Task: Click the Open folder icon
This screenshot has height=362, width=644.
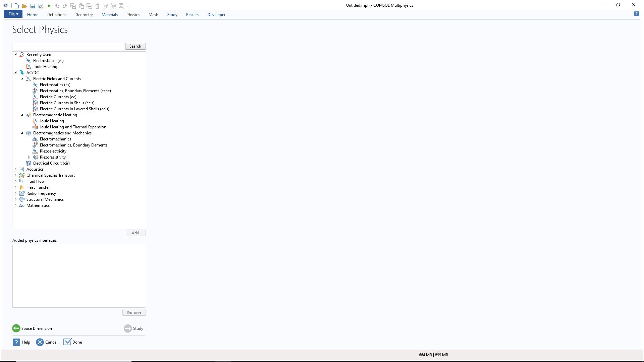Action: (24, 6)
